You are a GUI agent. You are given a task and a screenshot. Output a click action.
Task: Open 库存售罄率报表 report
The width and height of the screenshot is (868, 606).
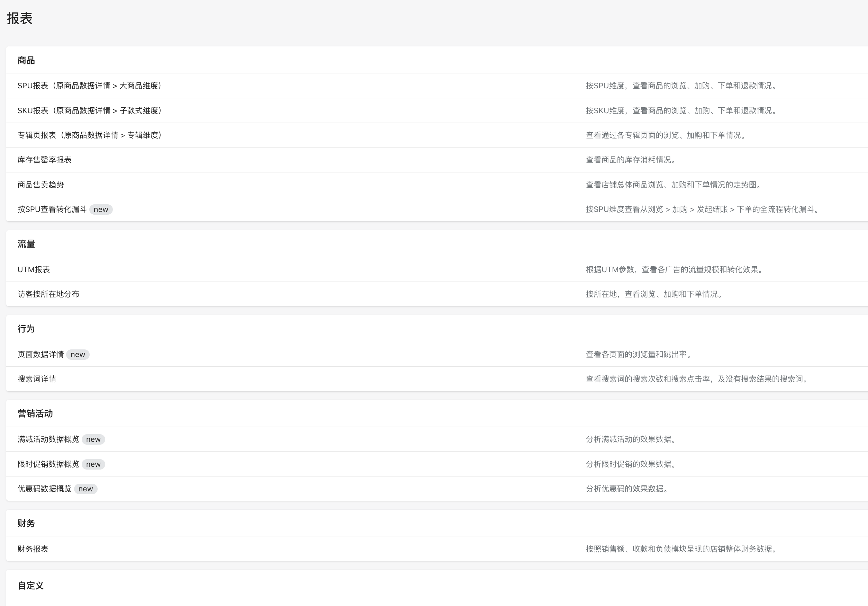[x=45, y=160]
